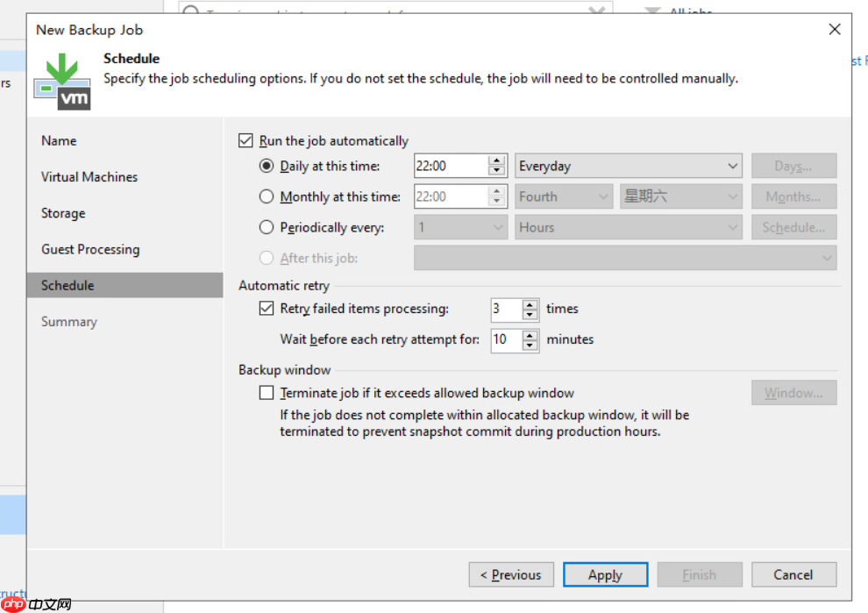The image size is (868, 613).
Task: Click the Apply button
Action: coord(605,574)
